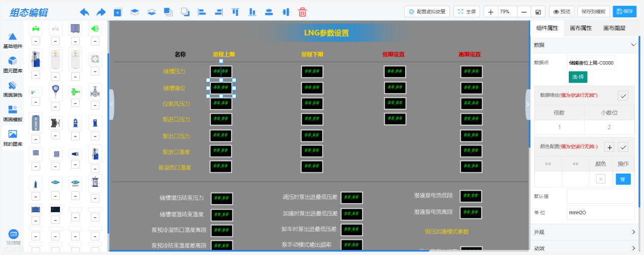This screenshot has height=255, width=644.
Task: Click the 倍数 value cell showing 1
Action: tap(559, 127)
